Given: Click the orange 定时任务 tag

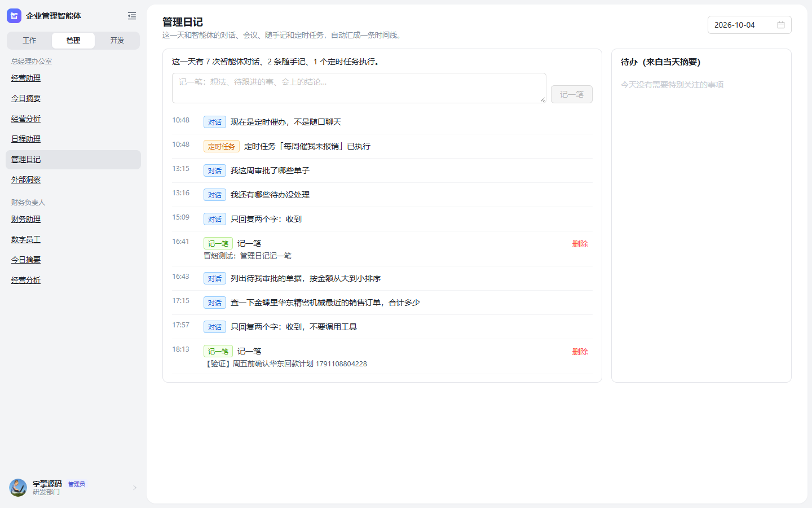Looking at the screenshot, I should click(222, 146).
